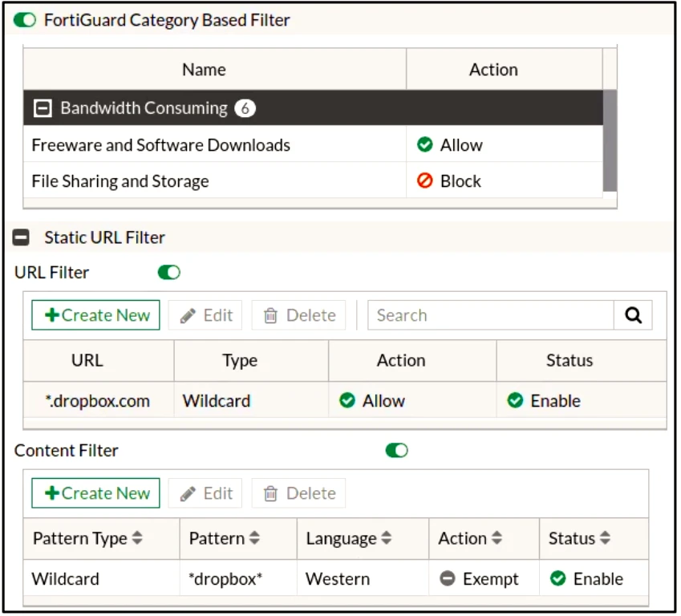This screenshot has height=616, width=681.
Task: Click the Allow checkmark icon in dropbox.com row
Action: [x=347, y=401]
